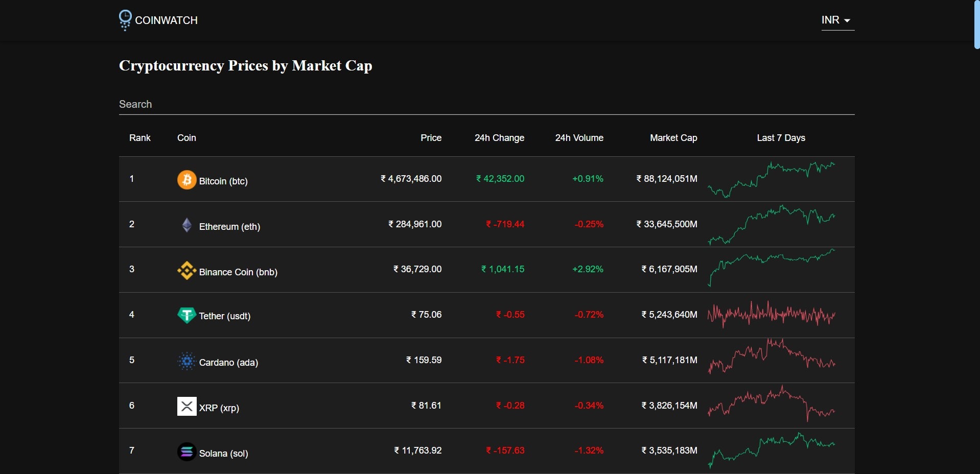Click the Cardano coin icon
Screen dimensions: 980x474
click(x=186, y=361)
